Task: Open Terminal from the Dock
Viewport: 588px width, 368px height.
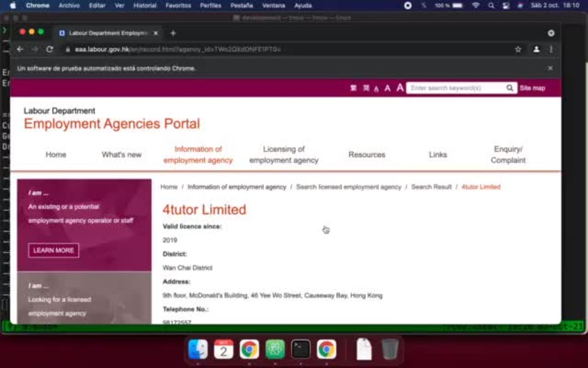Action: pyautogui.click(x=300, y=349)
